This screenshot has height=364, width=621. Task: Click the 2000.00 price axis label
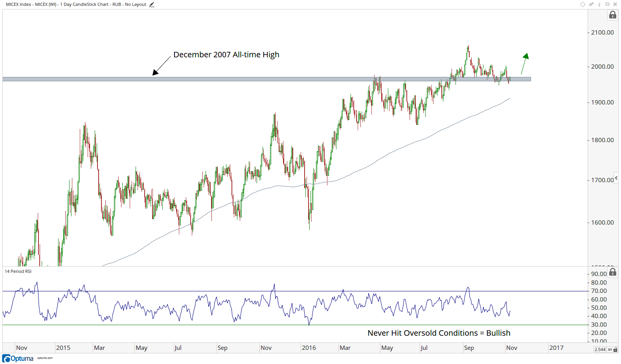(603, 67)
